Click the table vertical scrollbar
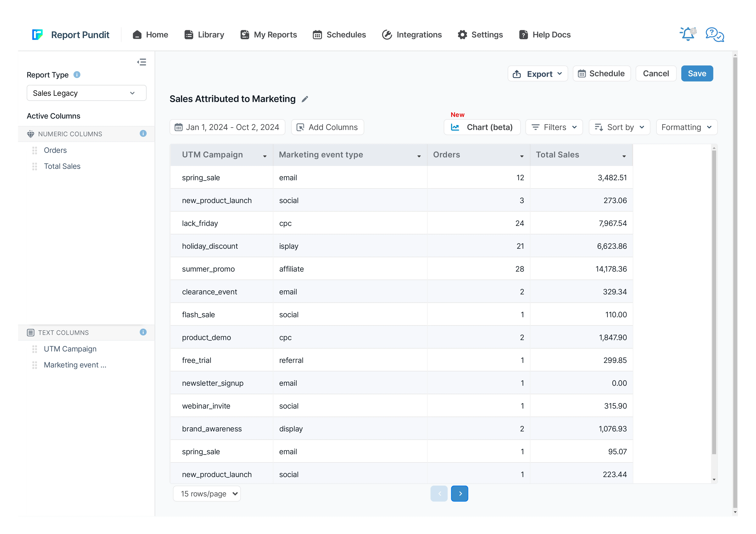The height and width of the screenshot is (534, 756). (x=714, y=303)
